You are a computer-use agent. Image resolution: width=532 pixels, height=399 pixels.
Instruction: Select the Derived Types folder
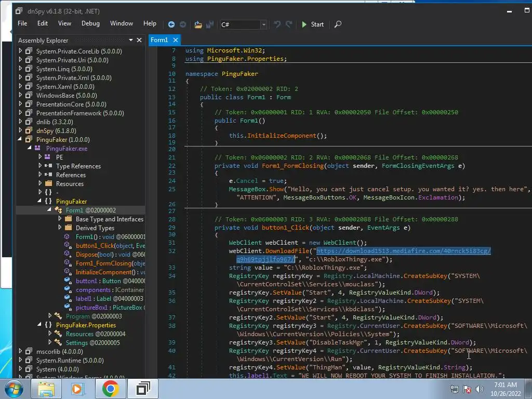(x=95, y=228)
